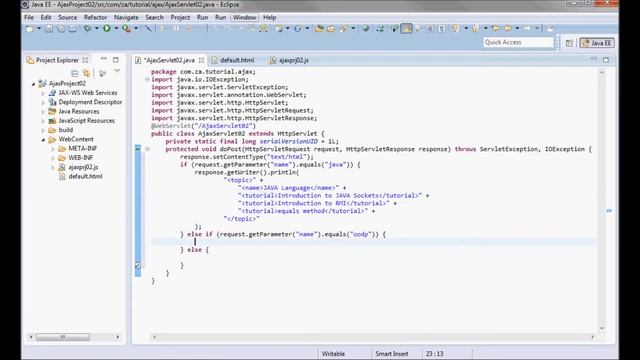Click the Smart Insert status bar entry
The image size is (640, 360).
click(x=391, y=353)
